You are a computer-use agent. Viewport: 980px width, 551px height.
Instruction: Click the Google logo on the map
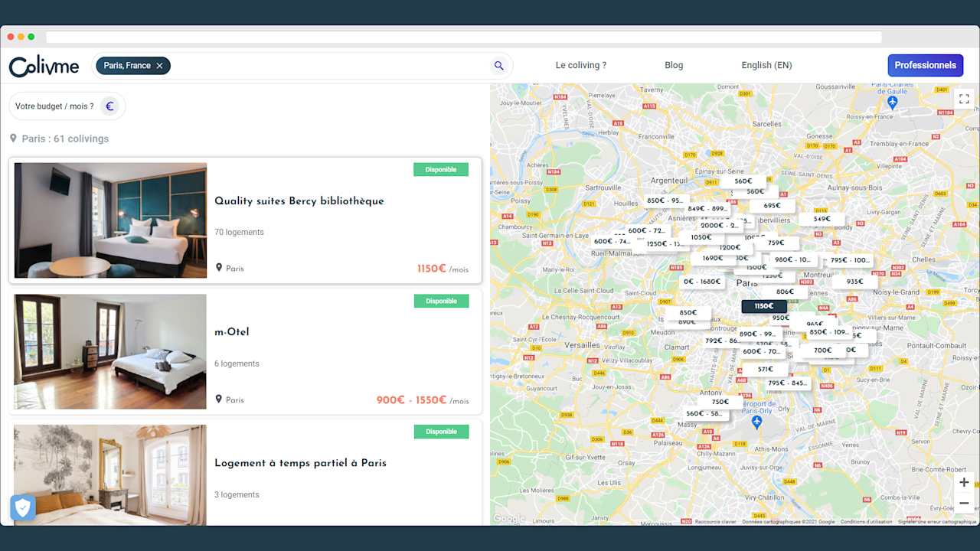[x=509, y=519]
